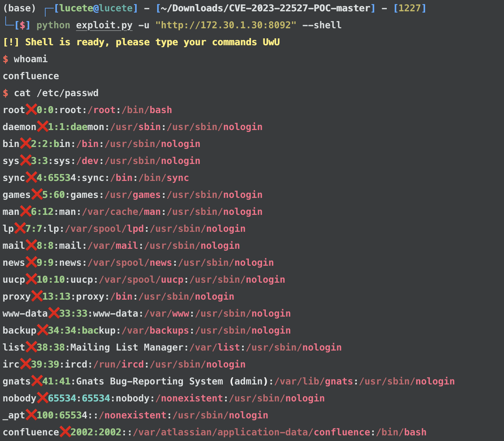Click the "confluence" whoami output line
Viewport: 504px width, 441px height.
point(31,76)
